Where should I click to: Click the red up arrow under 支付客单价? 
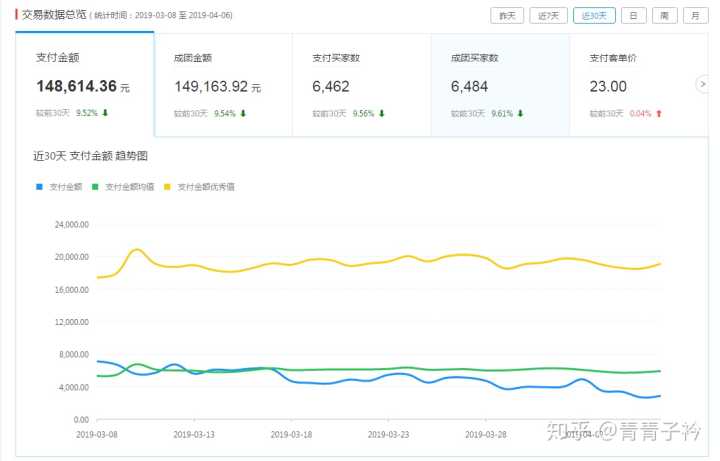[x=659, y=113]
